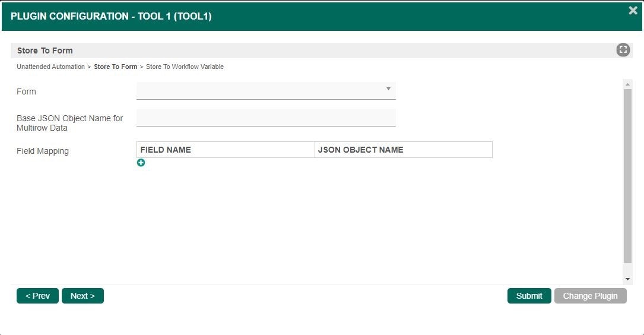Focus the Base JSON Object Name input field
The height and width of the screenshot is (335, 644).
click(x=266, y=118)
